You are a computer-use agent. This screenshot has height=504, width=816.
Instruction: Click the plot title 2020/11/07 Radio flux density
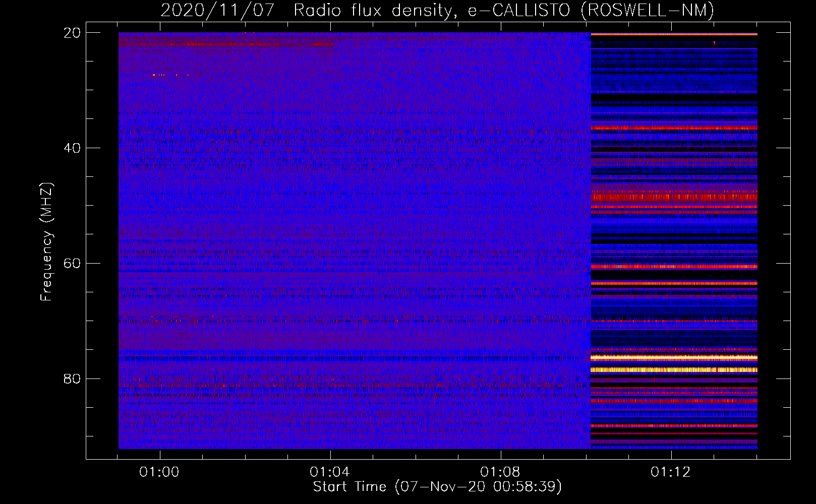click(437, 10)
